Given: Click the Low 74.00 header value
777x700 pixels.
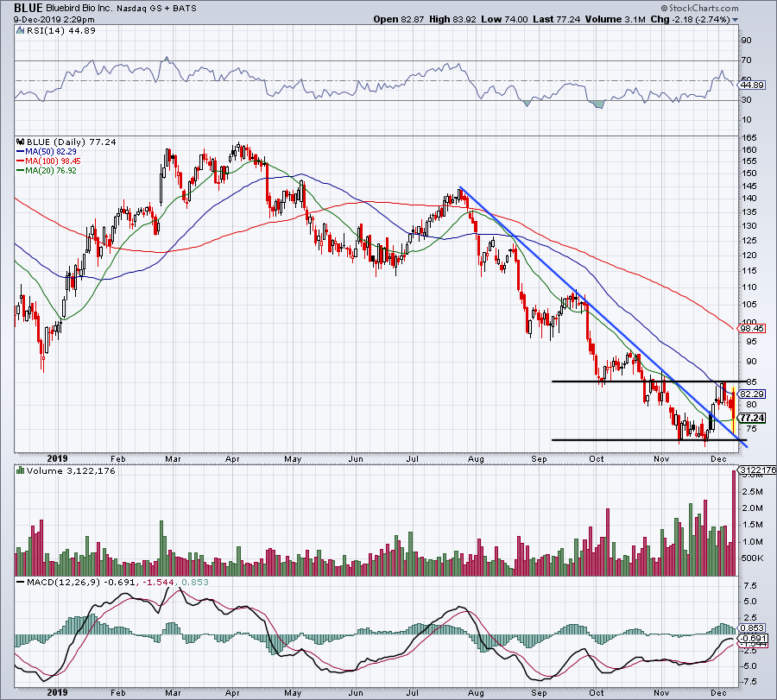Looking at the screenshot, I should [x=504, y=19].
